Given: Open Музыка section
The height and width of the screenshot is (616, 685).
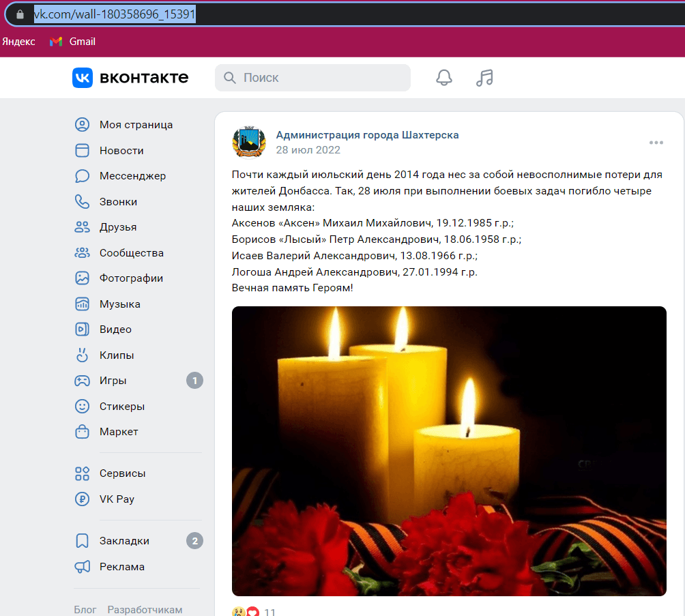Looking at the screenshot, I should (x=120, y=304).
